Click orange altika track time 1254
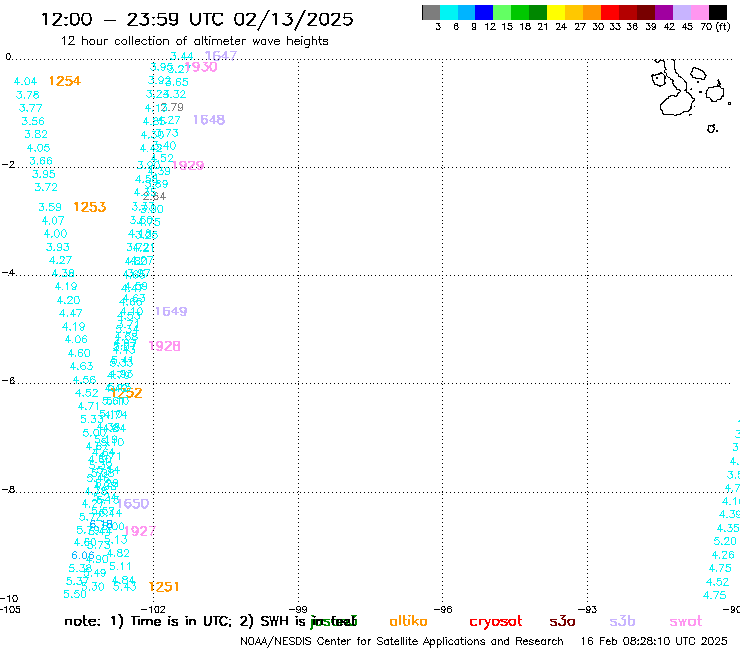 coord(65,81)
